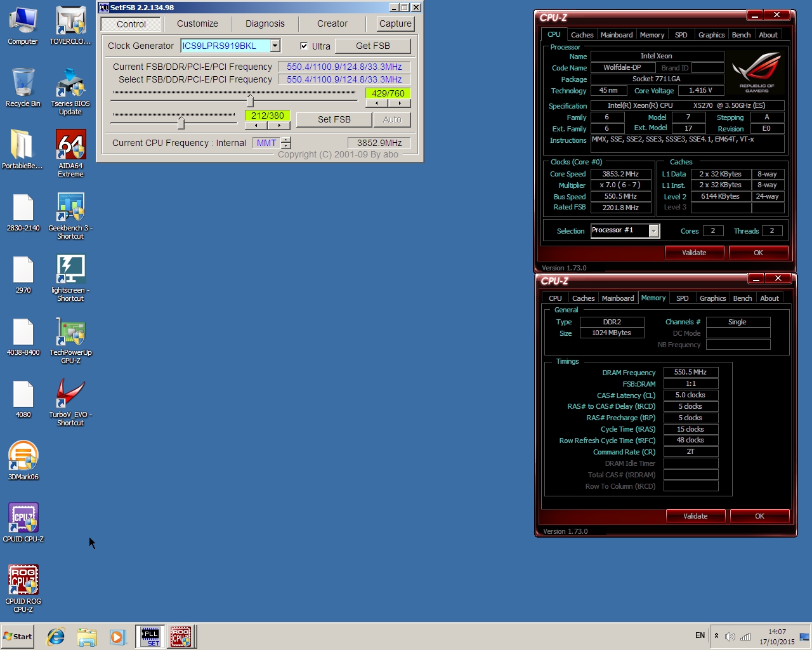Switch to the Diagnosis tab in SetFSB
Screen dimensions: 812x650
(x=265, y=23)
